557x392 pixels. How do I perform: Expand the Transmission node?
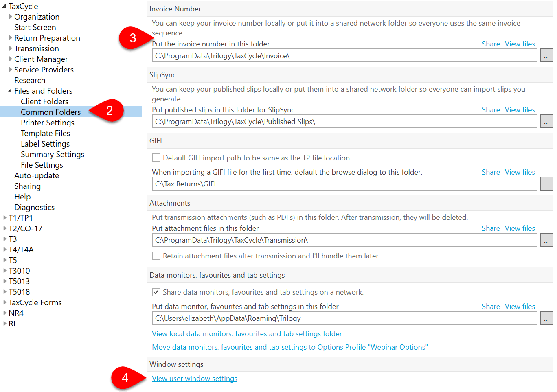[10, 48]
